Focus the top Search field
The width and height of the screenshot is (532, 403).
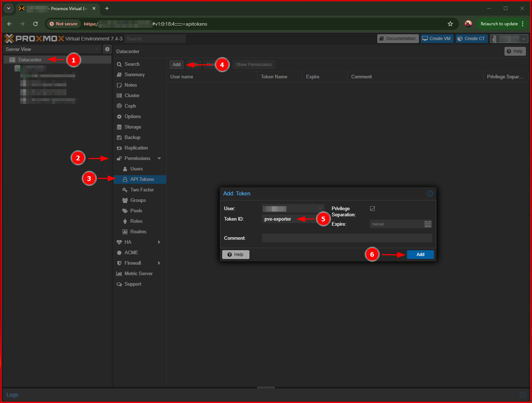pos(155,39)
